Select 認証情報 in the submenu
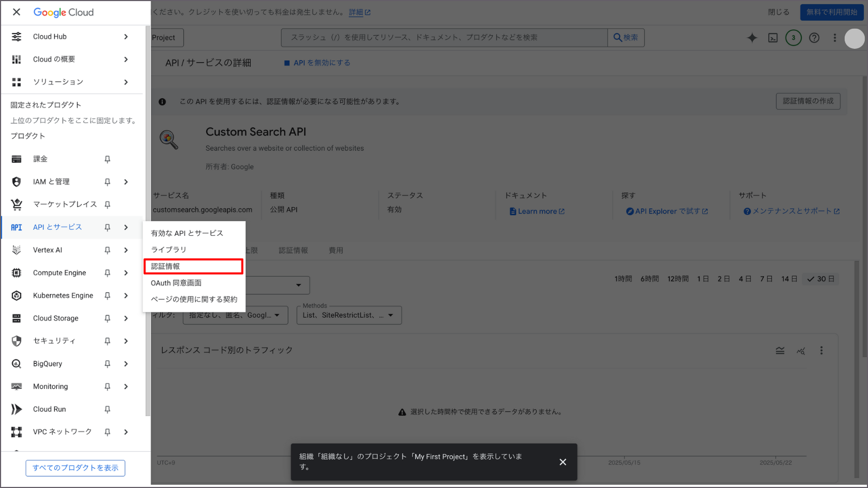Viewport: 868px width, 488px height. click(x=194, y=266)
